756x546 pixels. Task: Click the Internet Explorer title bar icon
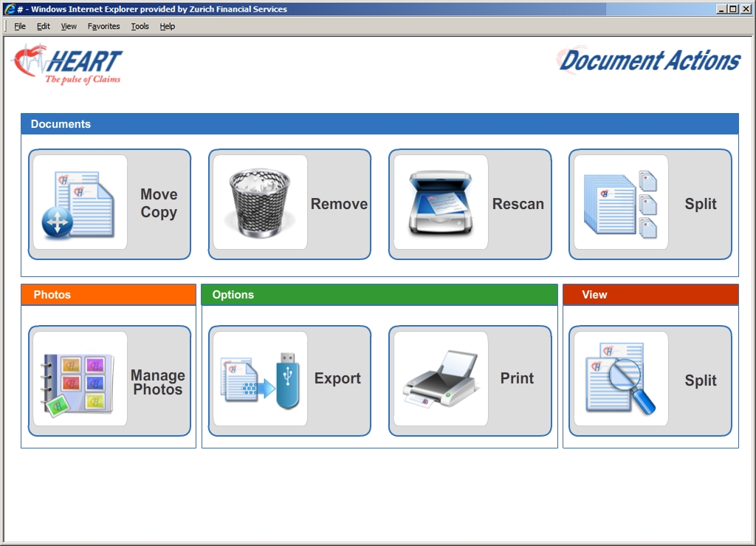pos(9,9)
